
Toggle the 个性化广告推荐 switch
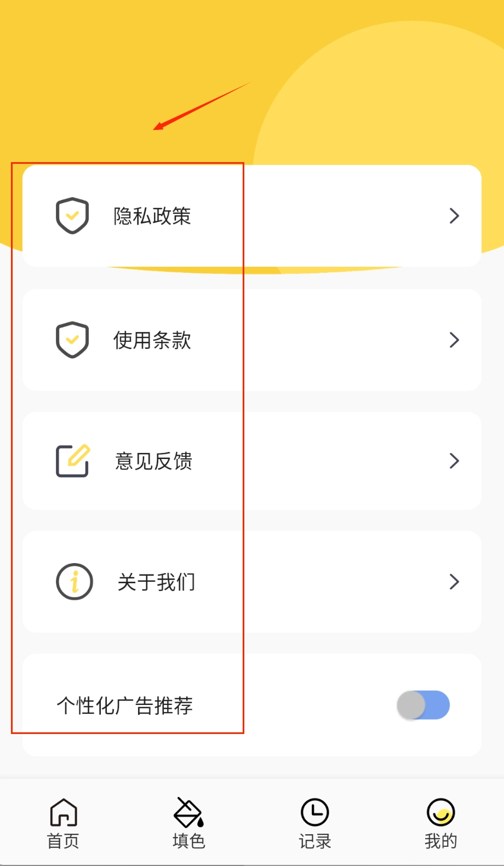(x=423, y=706)
